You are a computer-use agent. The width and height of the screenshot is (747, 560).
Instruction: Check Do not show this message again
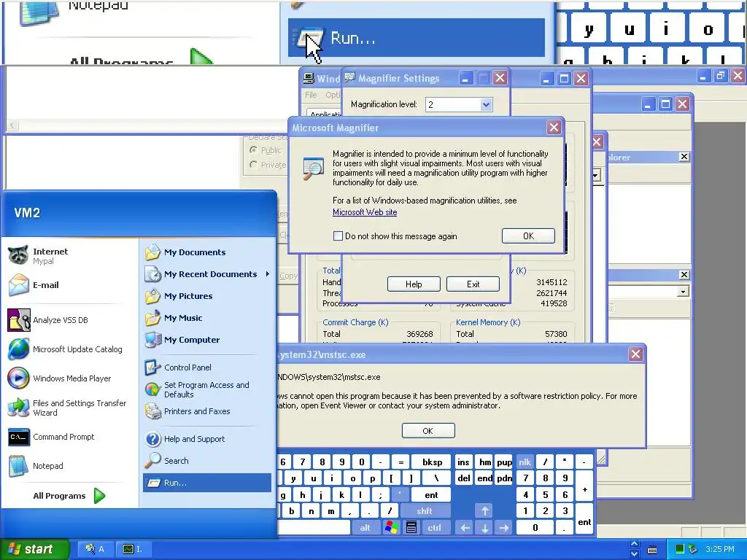point(338,236)
